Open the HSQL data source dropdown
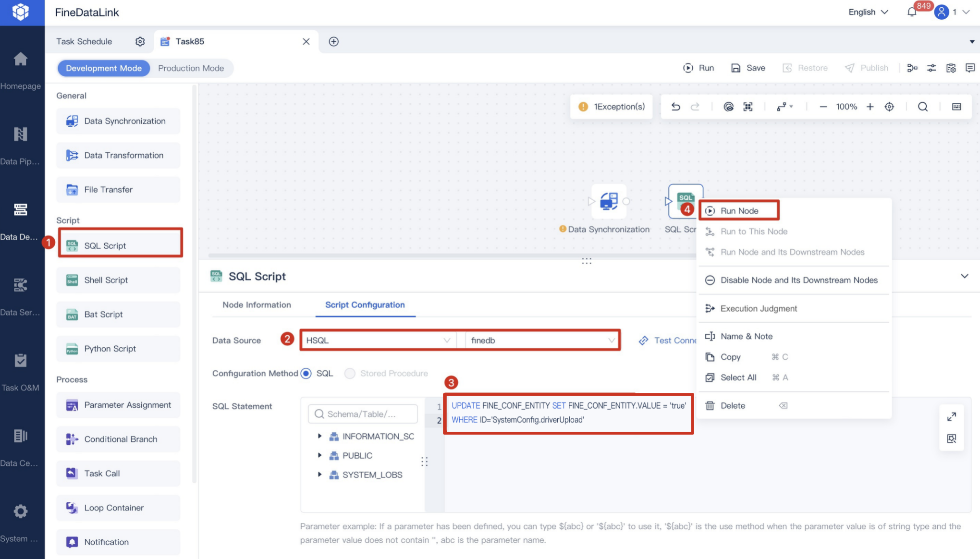The height and width of the screenshot is (559, 980). point(378,340)
